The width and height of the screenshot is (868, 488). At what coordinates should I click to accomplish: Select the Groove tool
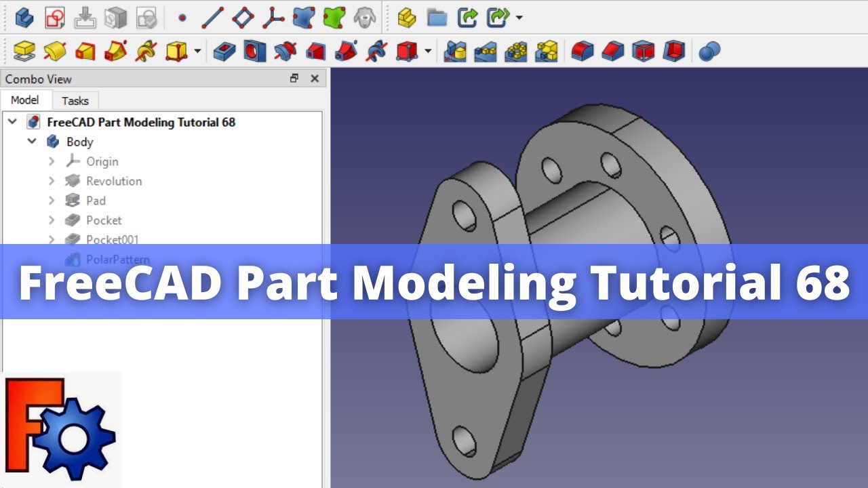(285, 51)
